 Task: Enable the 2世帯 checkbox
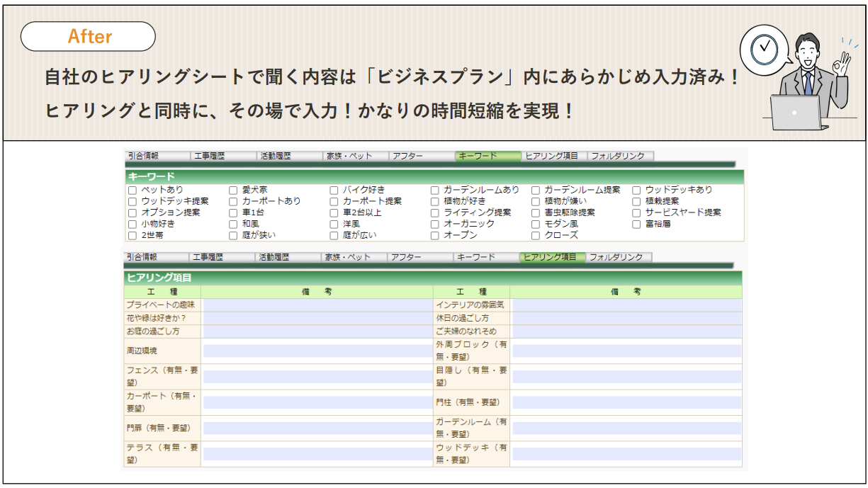132,236
